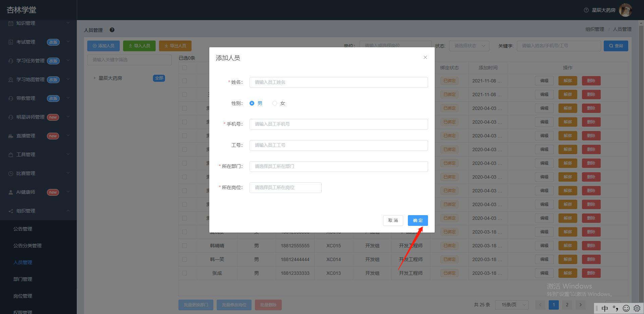Click the 知识管理 sidebar icon
The width and height of the screenshot is (644, 314).
[11, 23]
